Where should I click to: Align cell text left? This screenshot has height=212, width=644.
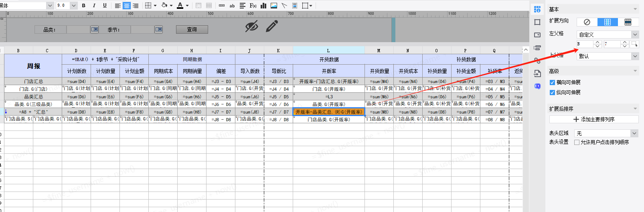(118, 6)
